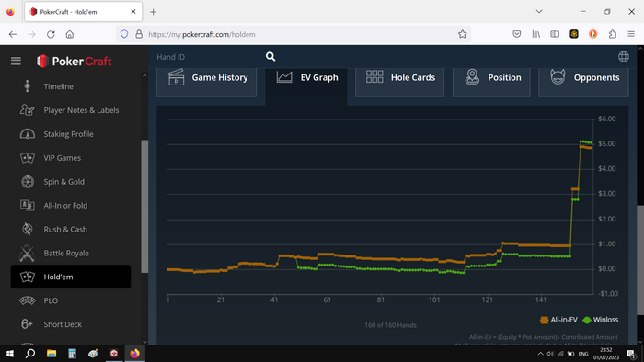Open a new browser tab
The image size is (644, 362).
click(154, 12)
